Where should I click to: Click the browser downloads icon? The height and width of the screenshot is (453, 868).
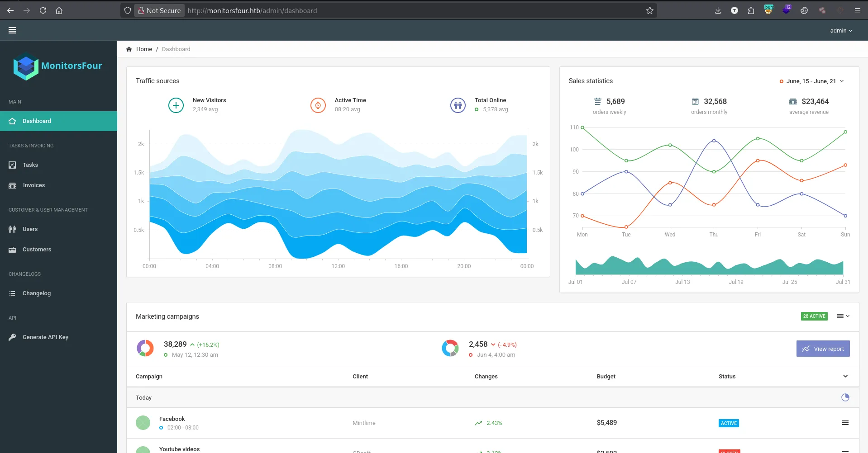pyautogui.click(x=718, y=10)
